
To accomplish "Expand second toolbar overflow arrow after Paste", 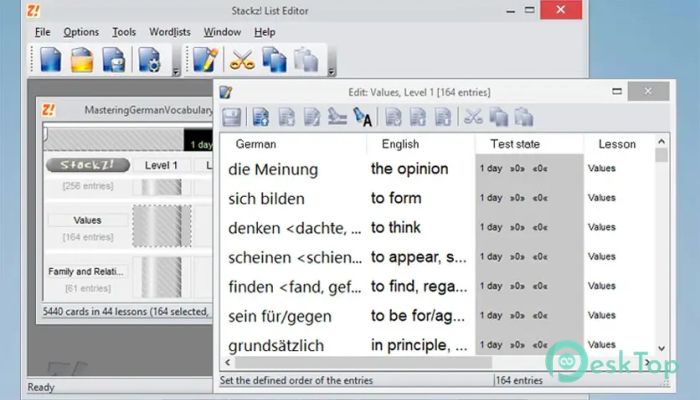I will (331, 71).
